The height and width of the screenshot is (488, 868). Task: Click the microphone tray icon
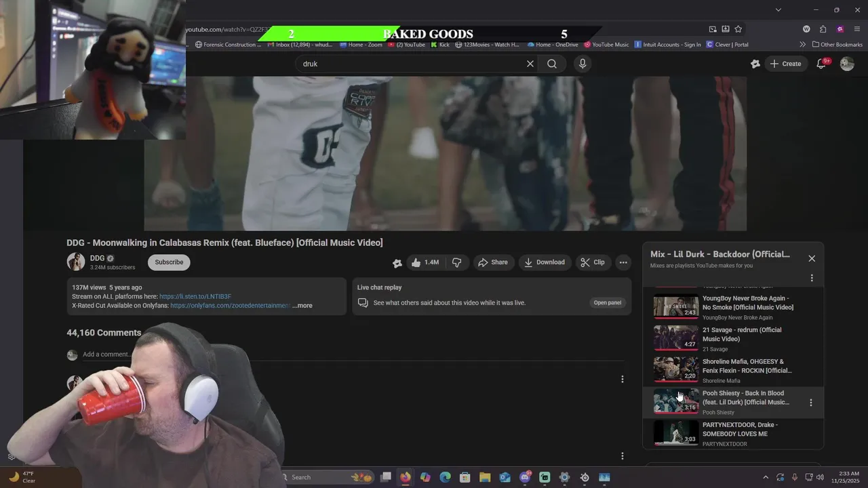(x=795, y=477)
